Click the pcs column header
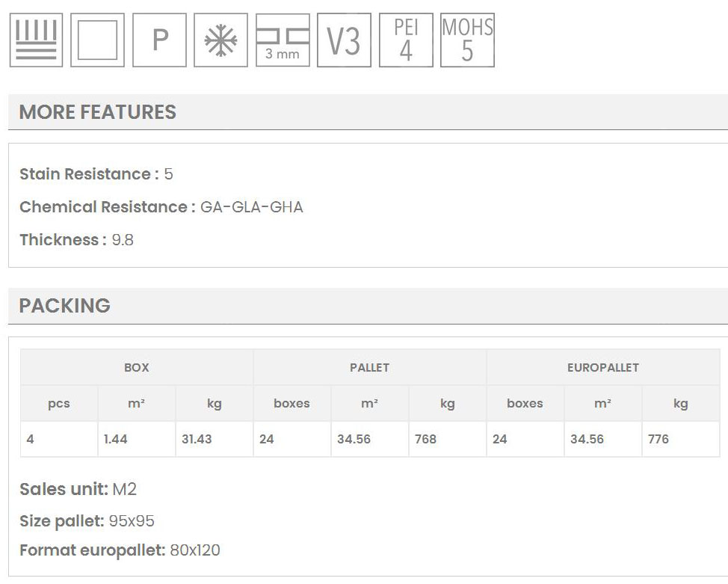 [x=58, y=403]
